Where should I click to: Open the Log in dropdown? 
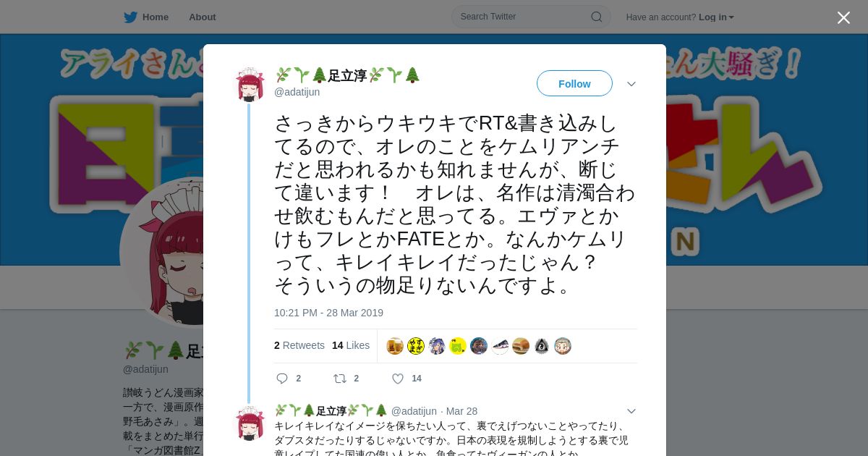pyautogui.click(x=716, y=17)
